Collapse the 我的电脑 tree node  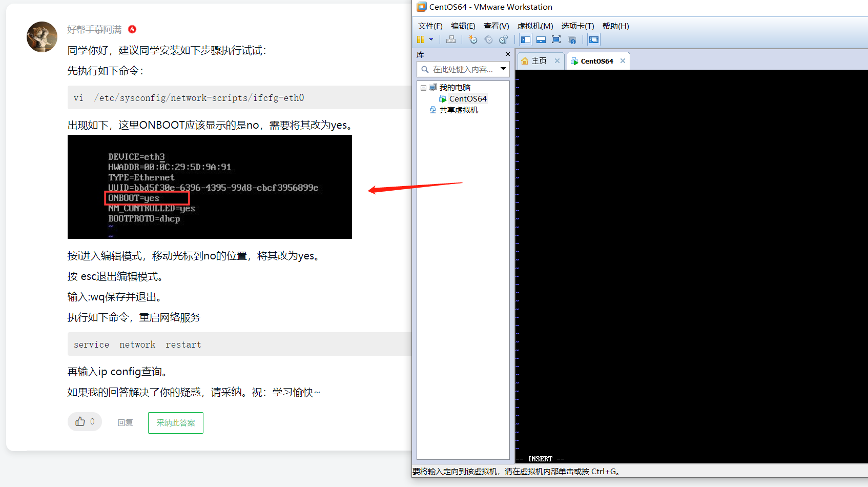coord(423,88)
